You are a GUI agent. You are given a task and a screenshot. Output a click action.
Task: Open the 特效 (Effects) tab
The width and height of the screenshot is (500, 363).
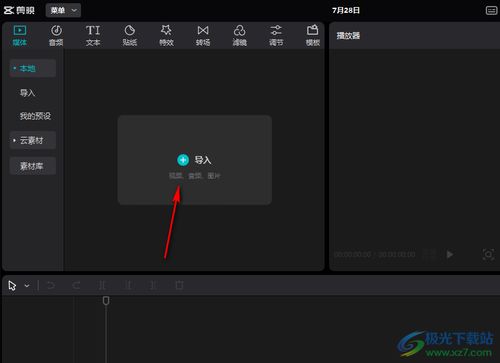[166, 35]
